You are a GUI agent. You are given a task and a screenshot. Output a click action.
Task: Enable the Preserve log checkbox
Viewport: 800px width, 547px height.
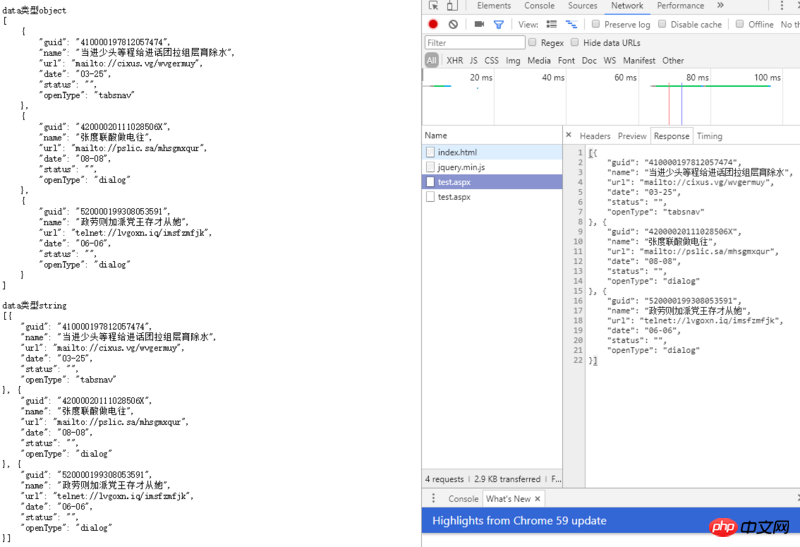(596, 24)
